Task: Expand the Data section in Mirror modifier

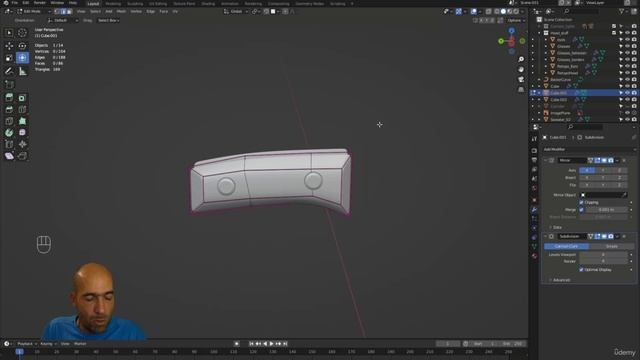Action: [556, 227]
